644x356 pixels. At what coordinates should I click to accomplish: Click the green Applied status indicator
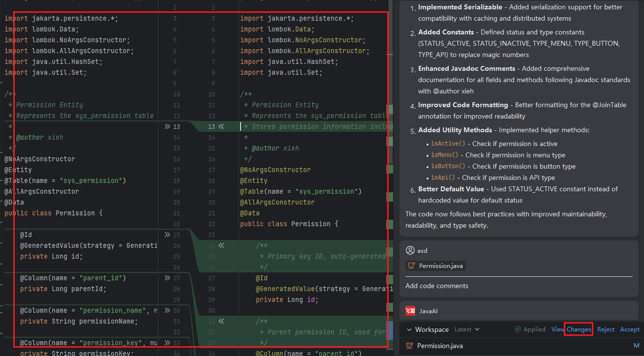(530, 329)
